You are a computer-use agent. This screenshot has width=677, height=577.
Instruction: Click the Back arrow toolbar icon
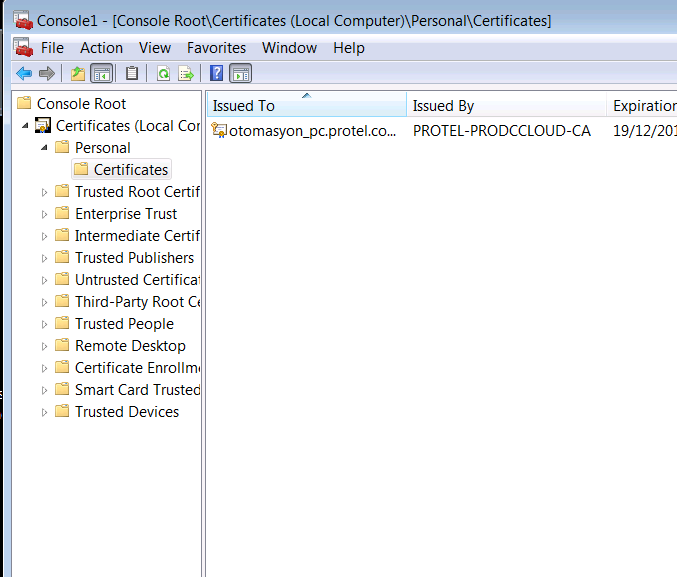pos(24,73)
